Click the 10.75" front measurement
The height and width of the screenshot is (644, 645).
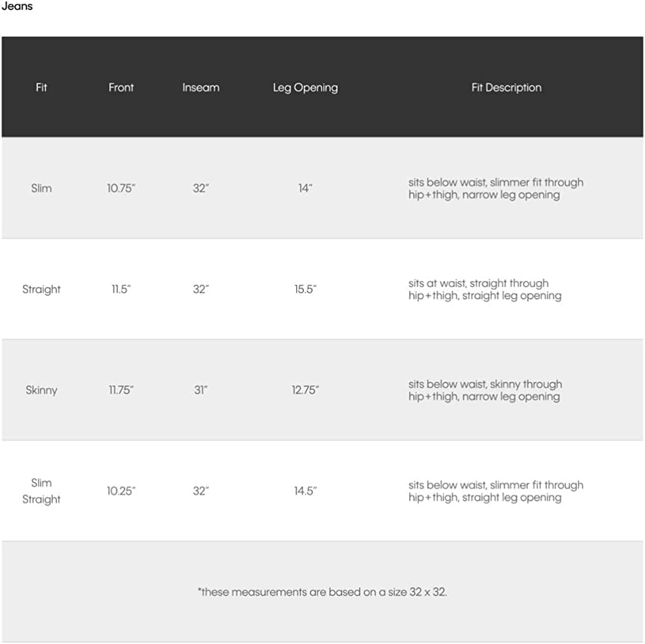coord(121,188)
